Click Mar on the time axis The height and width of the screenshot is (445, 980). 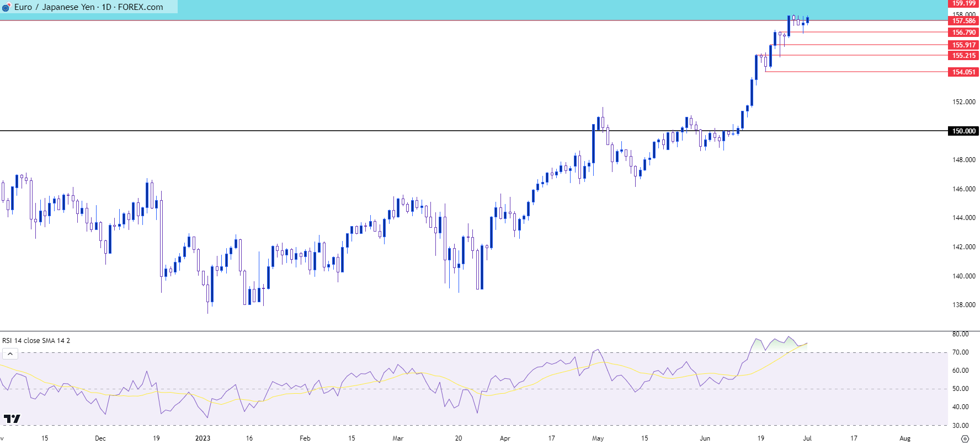[398, 438]
